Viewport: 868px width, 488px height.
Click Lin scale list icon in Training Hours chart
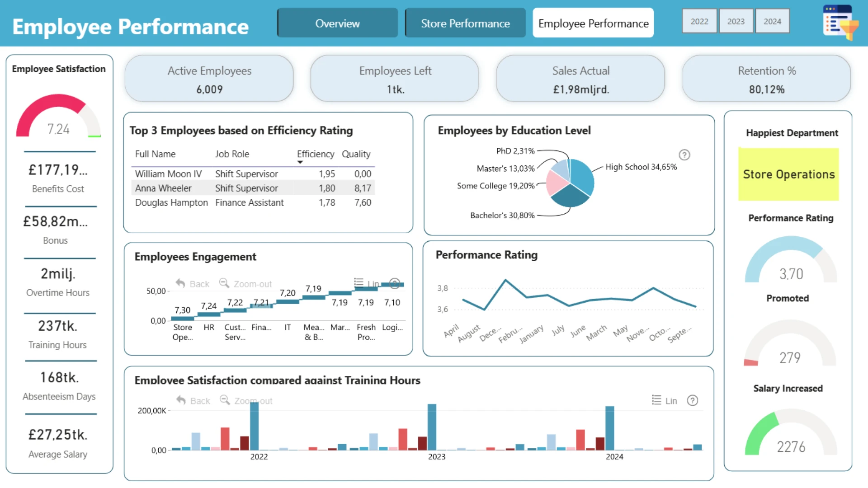click(656, 400)
